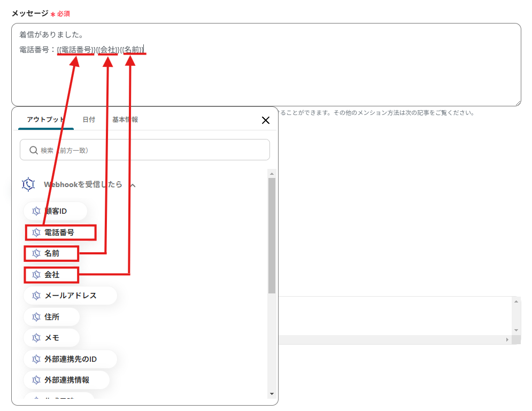The height and width of the screenshot is (411, 532).
Task: Insert the 外部連携情報 output chip
Action: pos(66,380)
